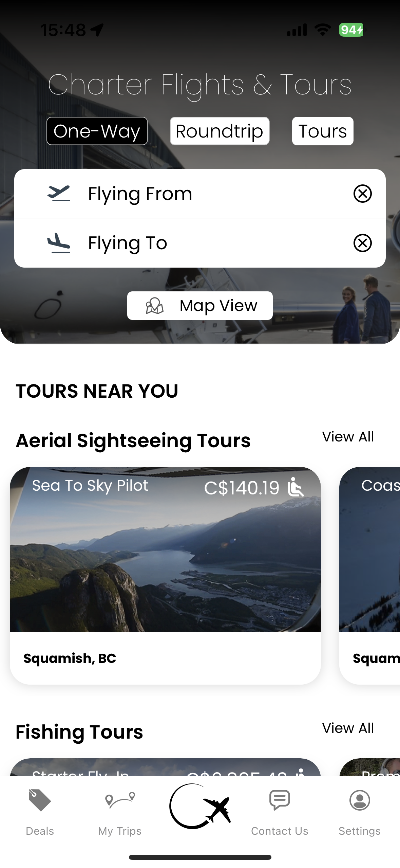Image resolution: width=400 pixels, height=868 pixels.
Task: Select the Tours option
Action: pos(322,131)
